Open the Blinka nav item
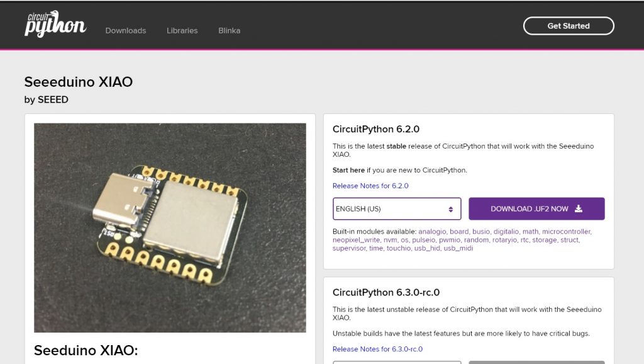 coord(229,30)
